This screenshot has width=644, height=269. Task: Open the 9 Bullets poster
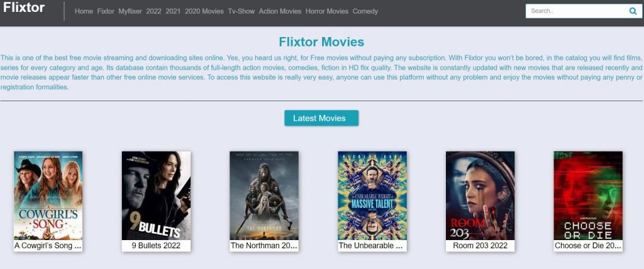[156, 195]
